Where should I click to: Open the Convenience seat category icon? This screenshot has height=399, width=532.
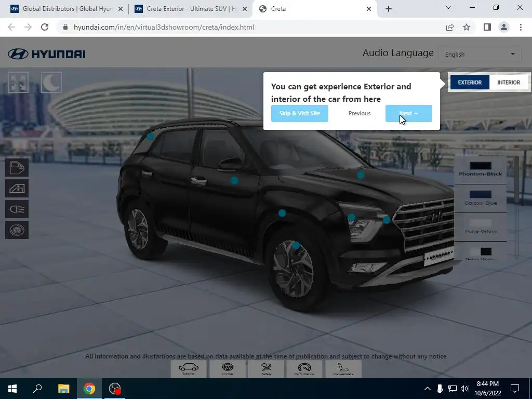[x=343, y=369]
